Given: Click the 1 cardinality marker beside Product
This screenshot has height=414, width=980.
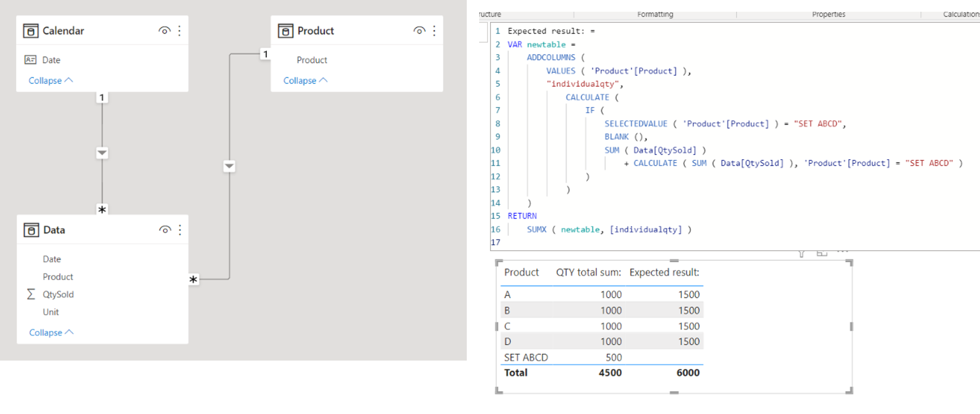Looking at the screenshot, I should tap(266, 54).
